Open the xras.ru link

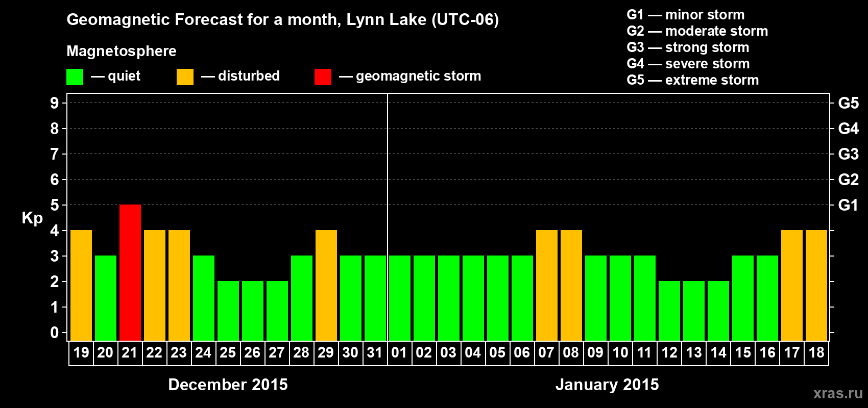click(x=838, y=393)
